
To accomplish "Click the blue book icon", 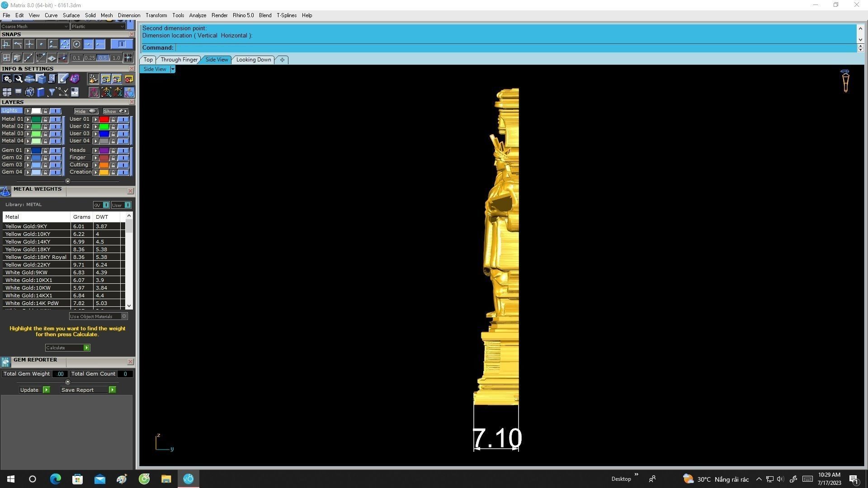I will tap(41, 93).
